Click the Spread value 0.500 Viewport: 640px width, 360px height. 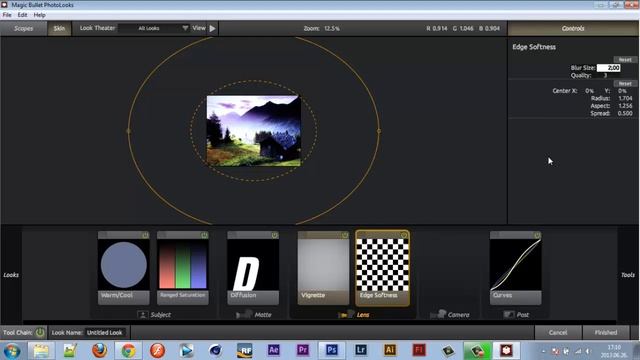tap(625, 113)
